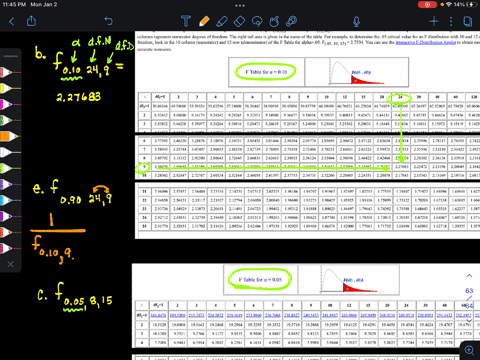Choose the yellow pen preset
This screenshot has height=360, width=480.
click(10, 88)
